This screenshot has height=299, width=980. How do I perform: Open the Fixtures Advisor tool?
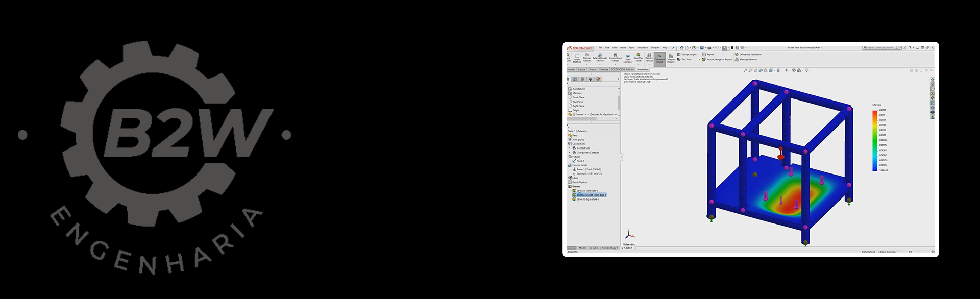587,58
